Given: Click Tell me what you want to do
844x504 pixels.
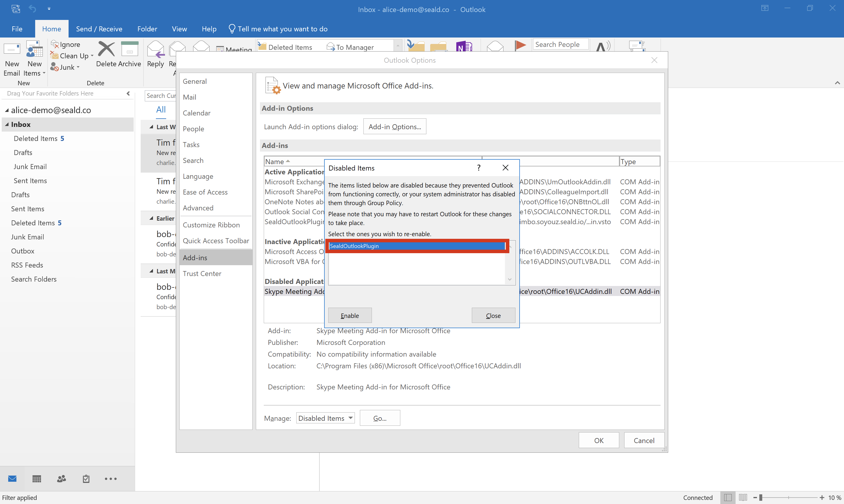Looking at the screenshot, I should point(278,29).
